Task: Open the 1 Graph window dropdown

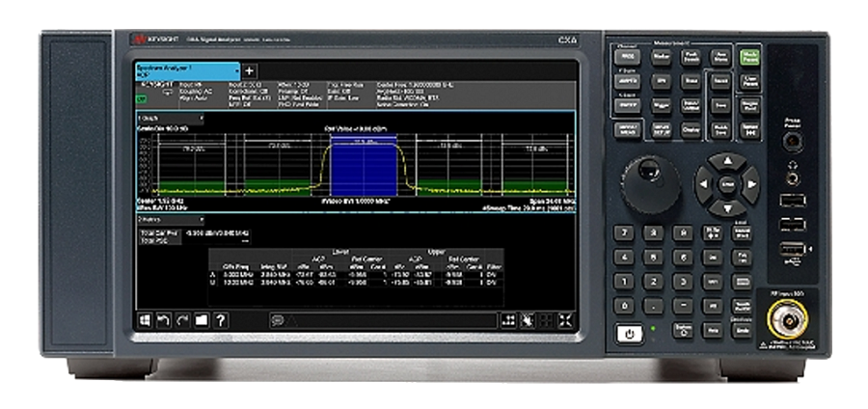Action: click(171, 118)
